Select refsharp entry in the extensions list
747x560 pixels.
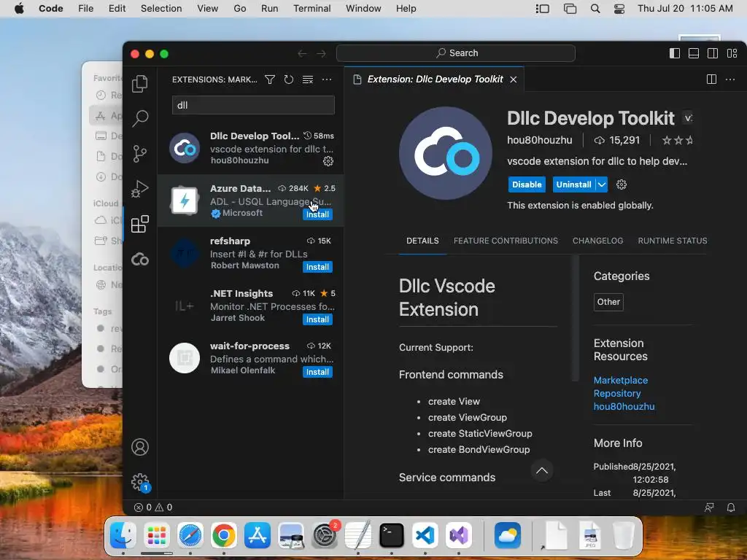pos(251,253)
